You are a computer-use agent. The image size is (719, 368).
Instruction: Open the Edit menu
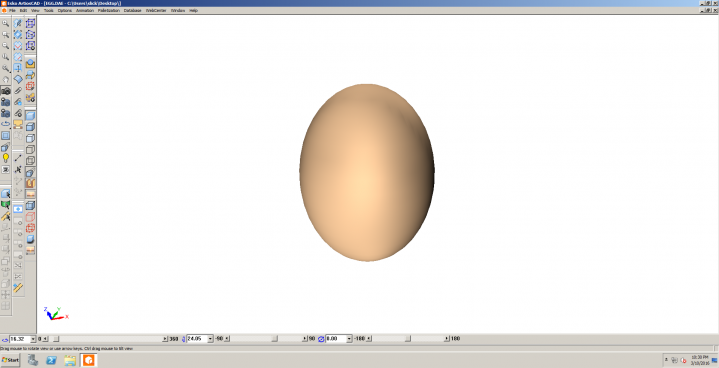(23, 11)
